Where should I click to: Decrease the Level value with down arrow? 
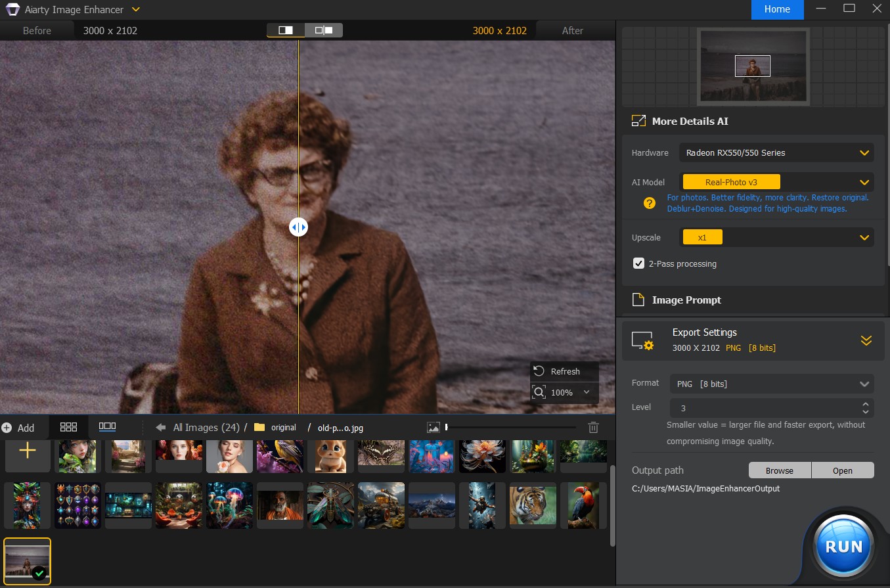pyautogui.click(x=866, y=412)
